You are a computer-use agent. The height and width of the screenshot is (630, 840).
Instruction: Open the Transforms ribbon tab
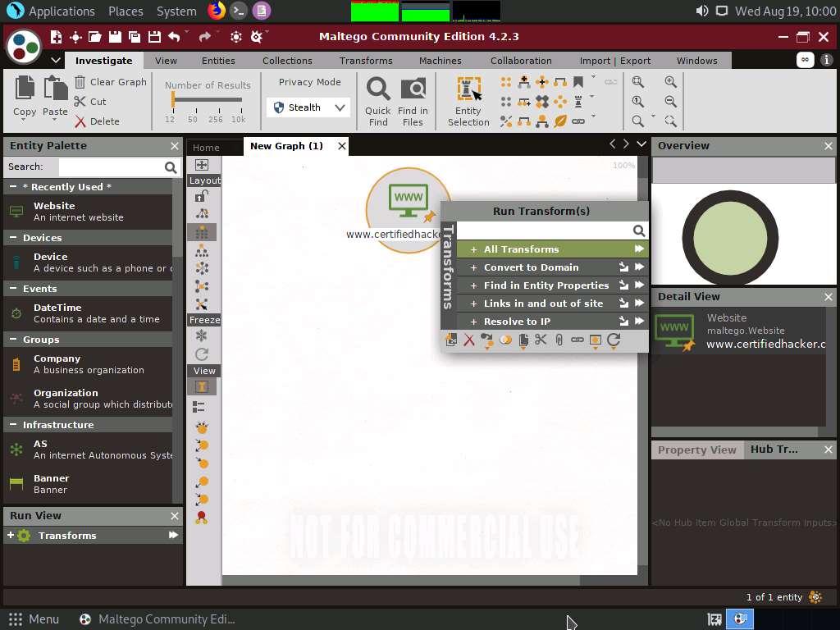point(366,61)
